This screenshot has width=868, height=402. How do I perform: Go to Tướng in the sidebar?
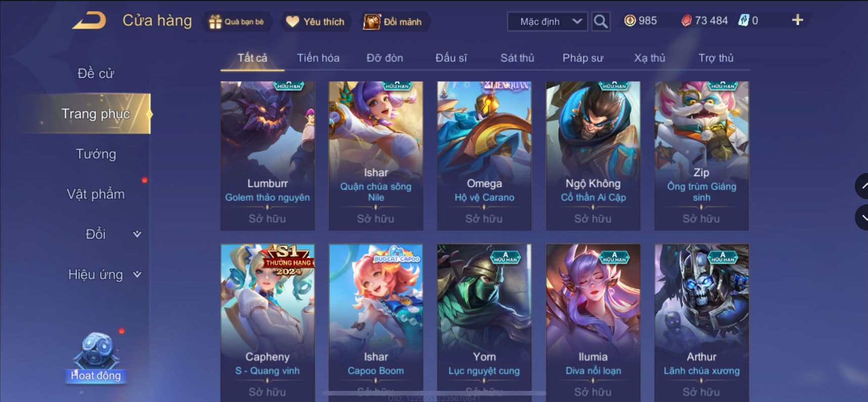click(x=96, y=154)
